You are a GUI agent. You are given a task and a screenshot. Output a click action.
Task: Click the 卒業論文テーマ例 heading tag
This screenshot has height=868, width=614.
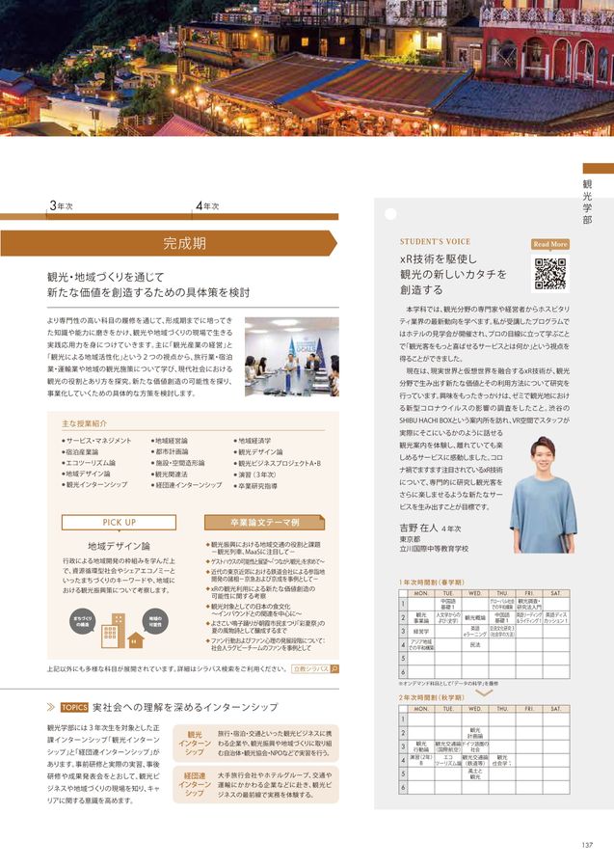click(264, 522)
